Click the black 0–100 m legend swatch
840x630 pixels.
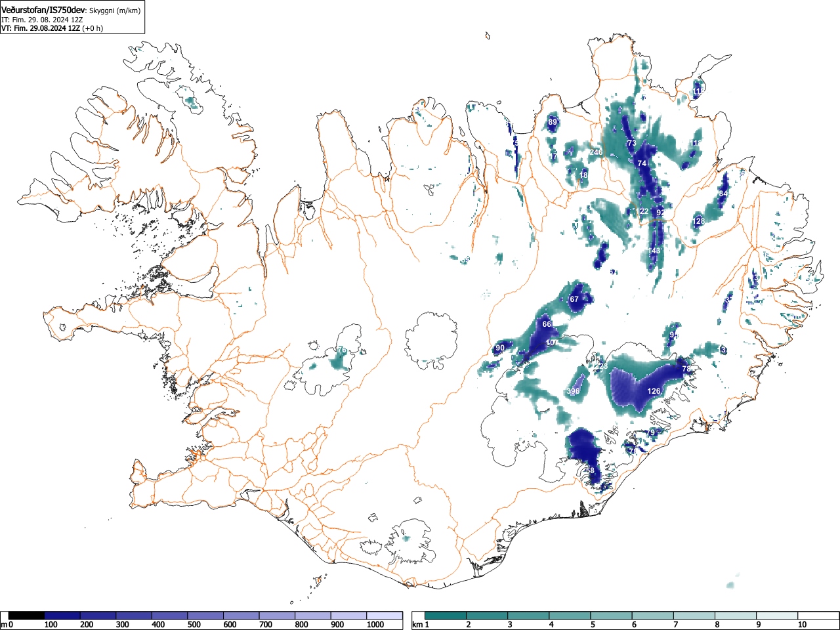pos(27,616)
